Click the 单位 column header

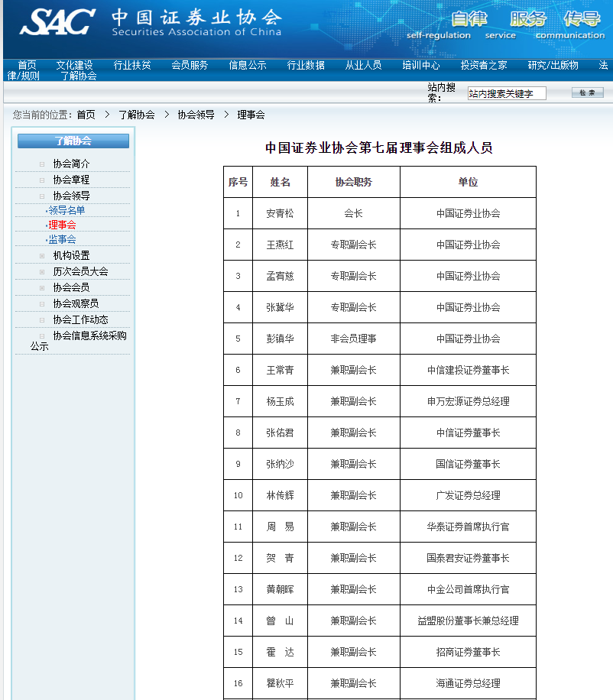point(468,182)
